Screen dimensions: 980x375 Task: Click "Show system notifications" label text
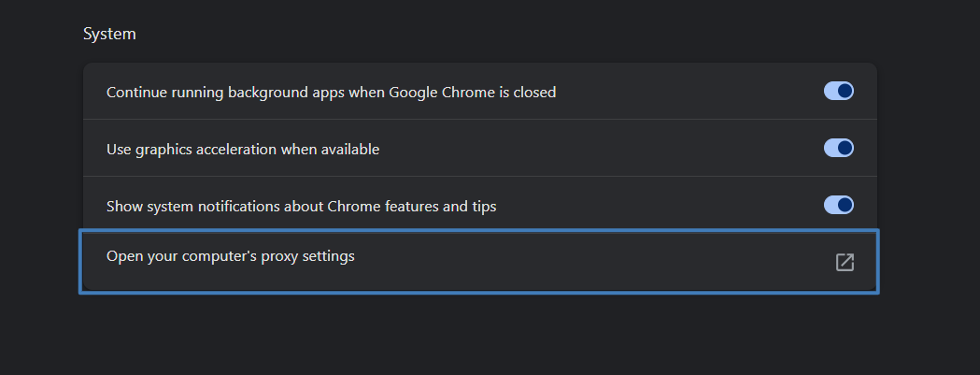215,206
